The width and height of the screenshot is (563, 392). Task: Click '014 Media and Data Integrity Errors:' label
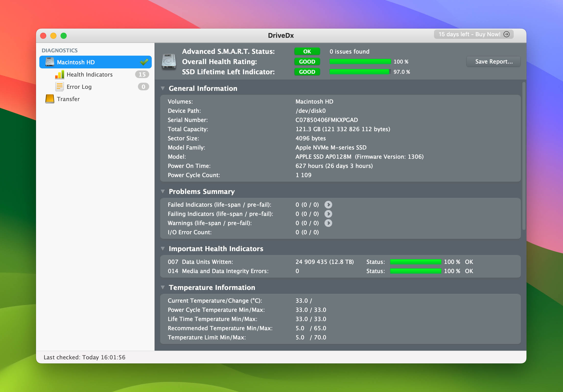click(218, 271)
